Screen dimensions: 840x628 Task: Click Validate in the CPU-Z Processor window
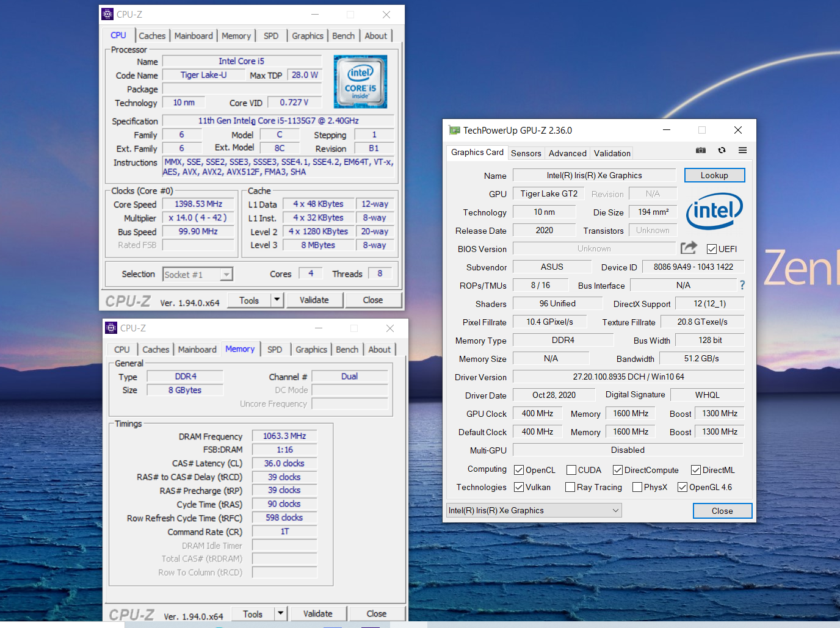[x=314, y=300]
